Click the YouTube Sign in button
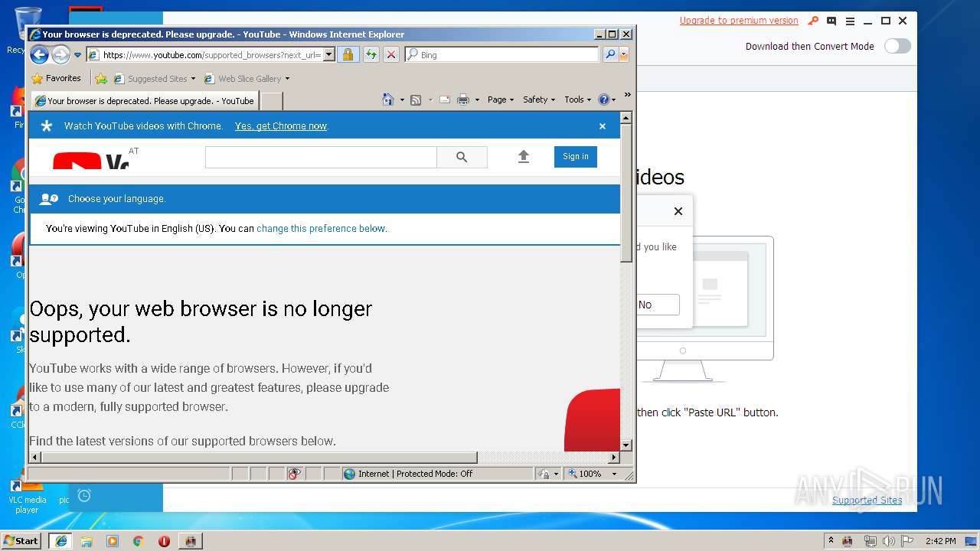 576,156
